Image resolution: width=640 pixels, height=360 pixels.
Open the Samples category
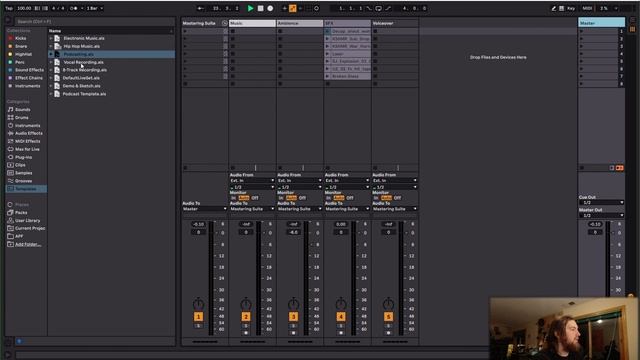pos(23,173)
